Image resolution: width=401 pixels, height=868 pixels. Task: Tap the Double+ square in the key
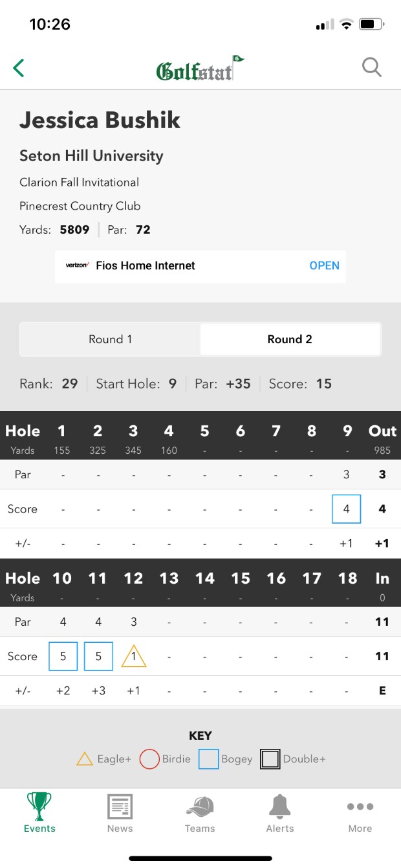pos(270,759)
